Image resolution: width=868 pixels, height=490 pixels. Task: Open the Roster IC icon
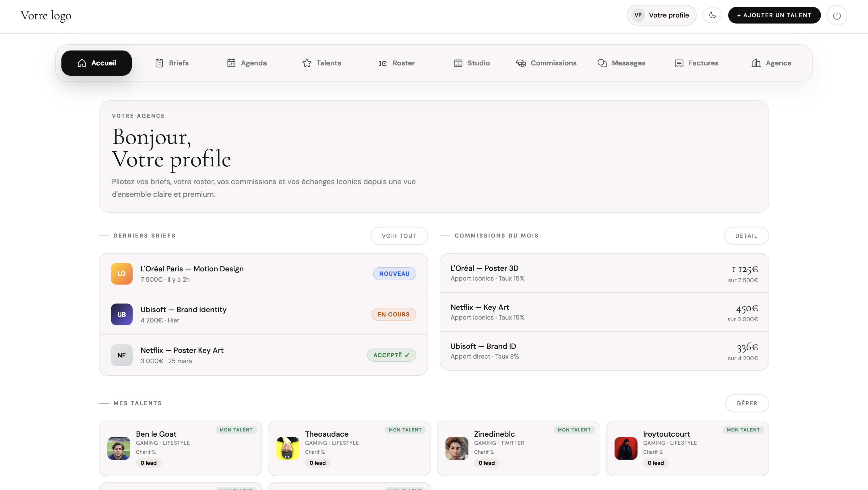382,63
